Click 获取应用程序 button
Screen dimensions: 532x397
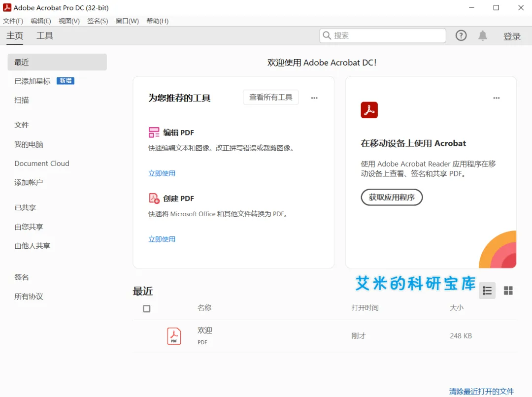(392, 197)
